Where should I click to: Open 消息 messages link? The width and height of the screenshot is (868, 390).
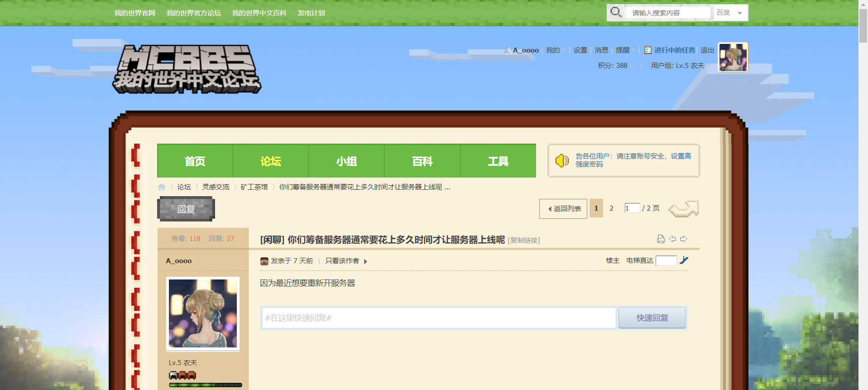[602, 50]
